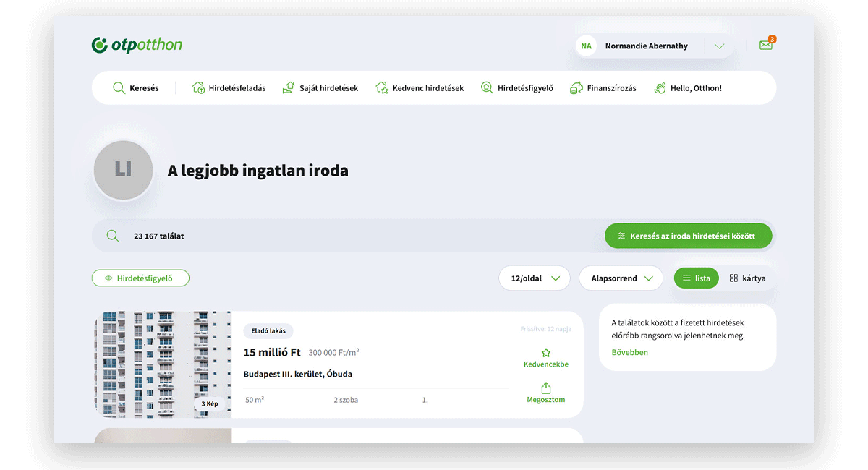
Task: Click the magnifier icon beside 23 167 találat
Action: click(113, 236)
